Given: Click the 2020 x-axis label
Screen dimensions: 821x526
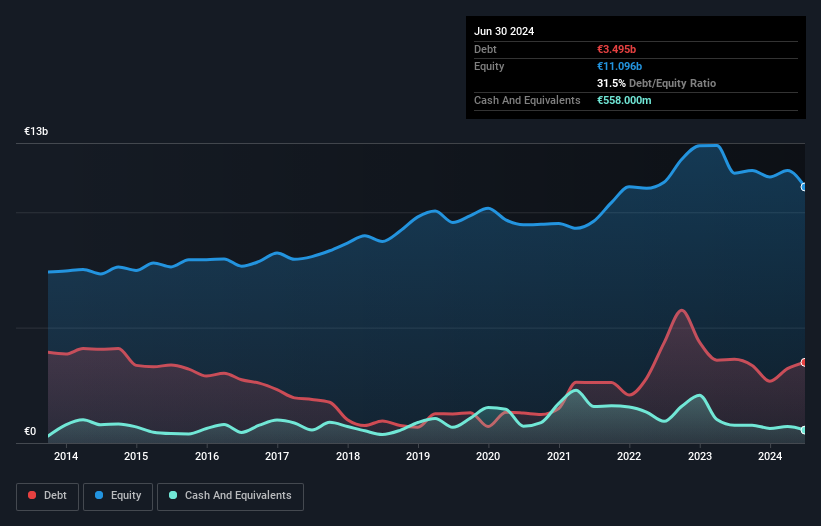Looking at the screenshot, I should pyautogui.click(x=488, y=456).
